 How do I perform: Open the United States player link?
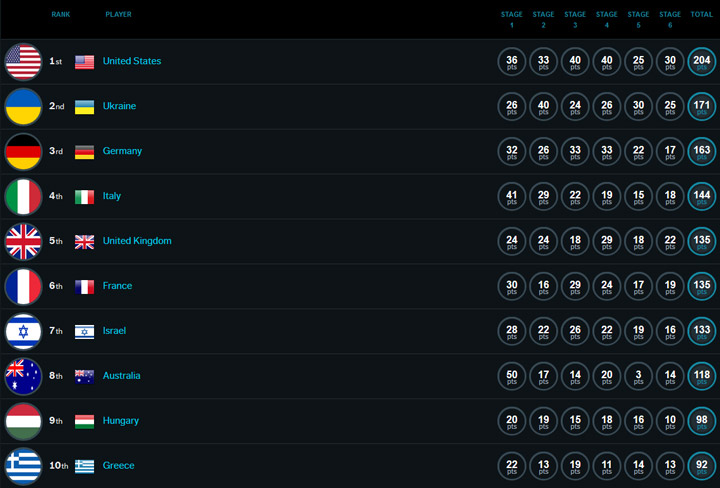tap(132, 61)
